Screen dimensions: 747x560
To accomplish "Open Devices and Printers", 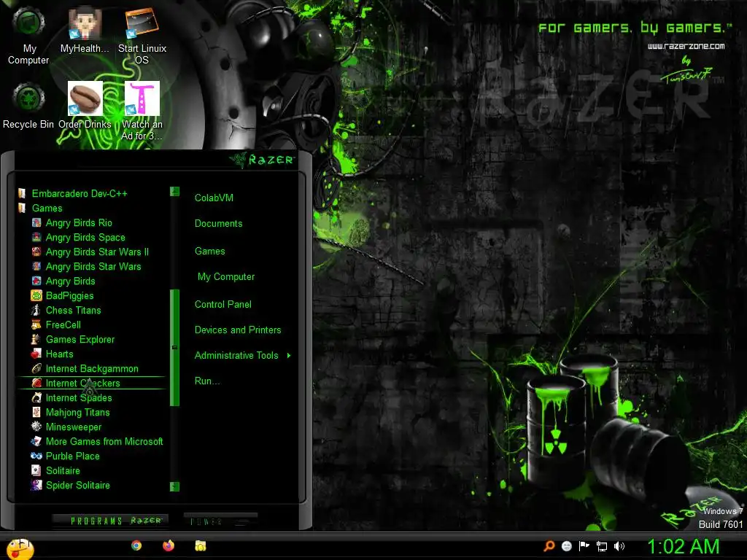I will click(x=238, y=330).
